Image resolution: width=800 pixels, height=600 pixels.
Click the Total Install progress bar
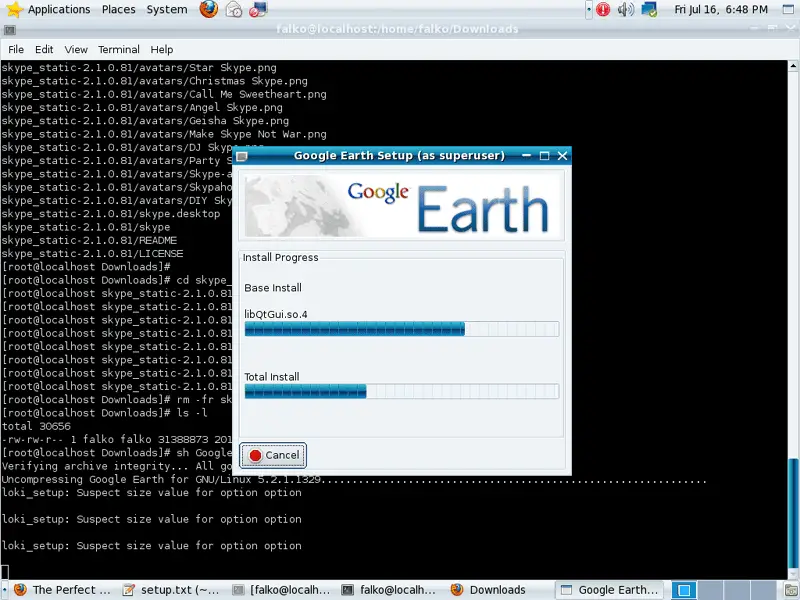[x=402, y=391]
